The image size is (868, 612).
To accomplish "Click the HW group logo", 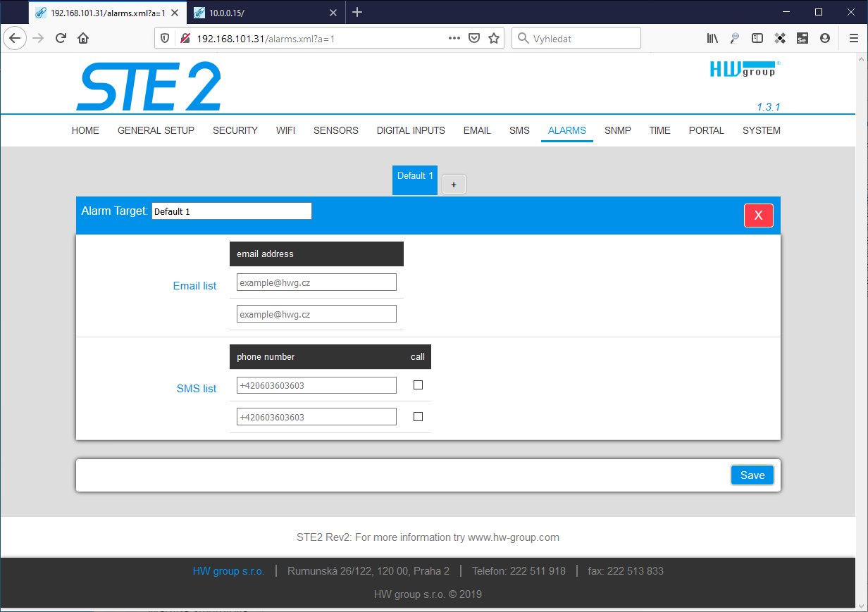I will 745,69.
